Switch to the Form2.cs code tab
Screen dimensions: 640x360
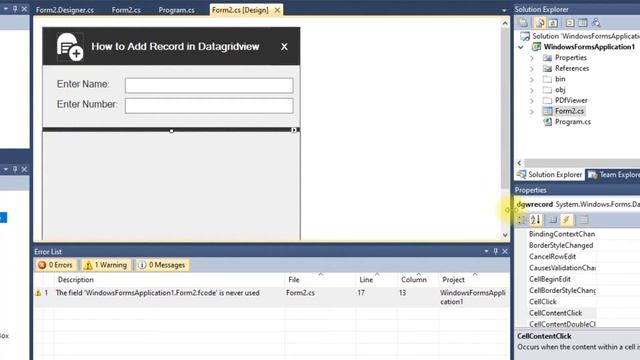(126, 10)
